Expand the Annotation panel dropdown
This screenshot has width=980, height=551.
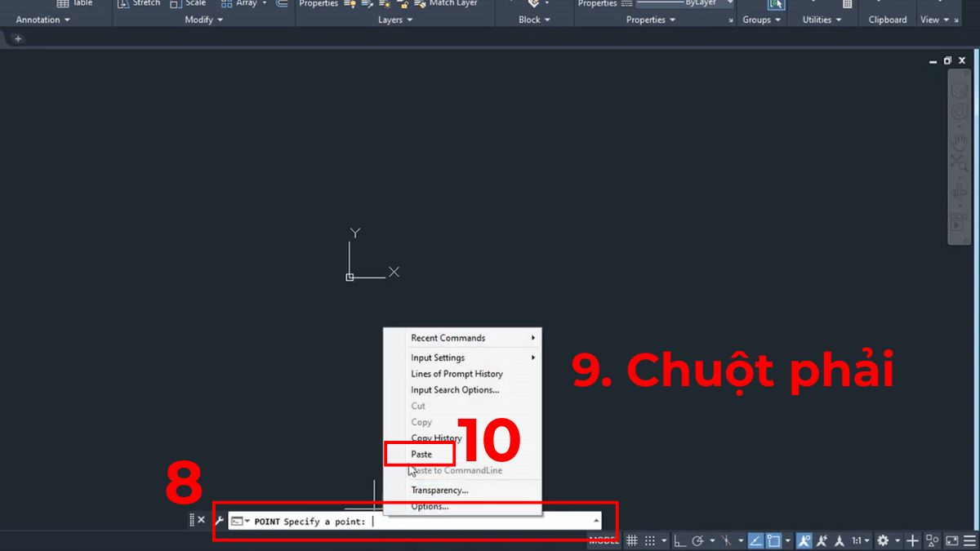(x=66, y=20)
